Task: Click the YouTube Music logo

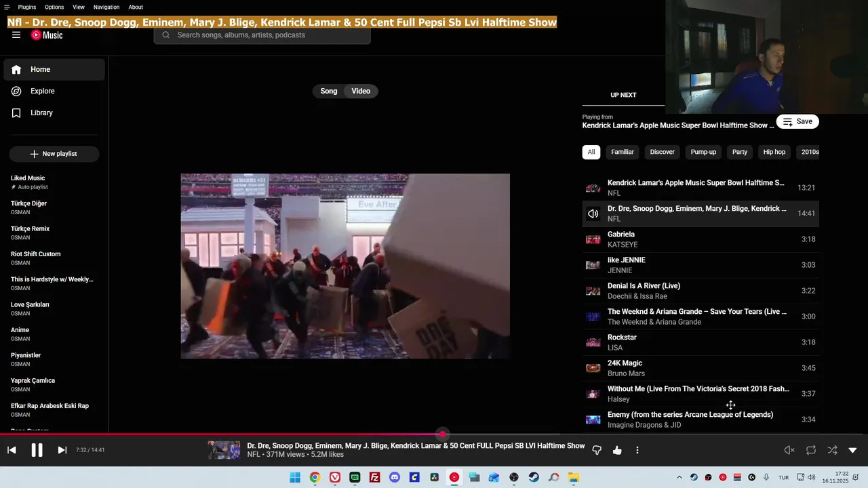Action: coord(47,35)
